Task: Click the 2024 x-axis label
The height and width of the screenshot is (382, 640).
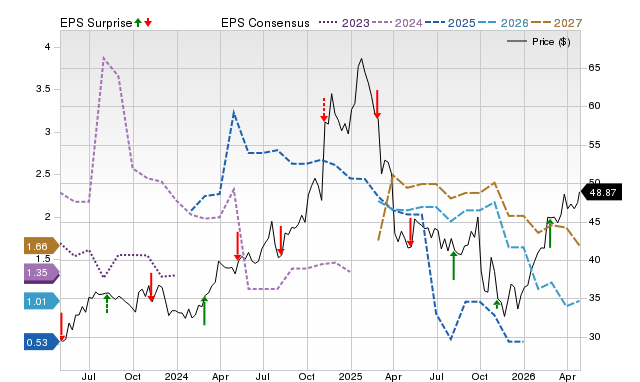Action: 176,376
